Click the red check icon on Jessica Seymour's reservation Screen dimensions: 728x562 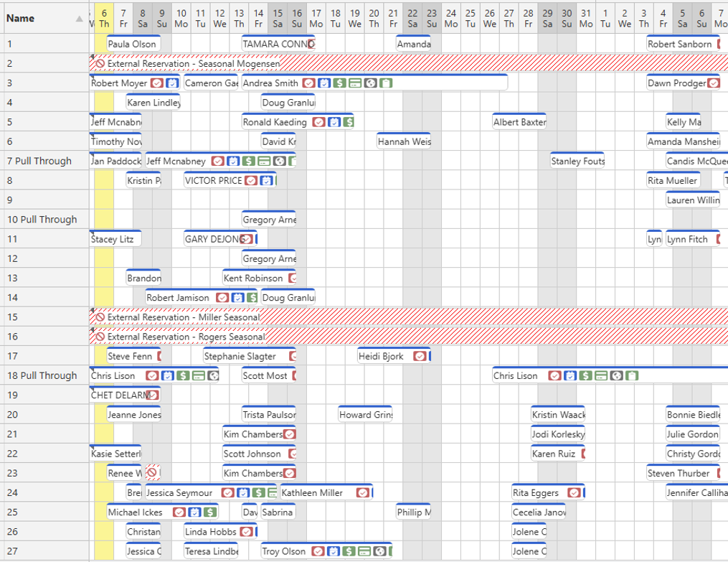point(227,493)
